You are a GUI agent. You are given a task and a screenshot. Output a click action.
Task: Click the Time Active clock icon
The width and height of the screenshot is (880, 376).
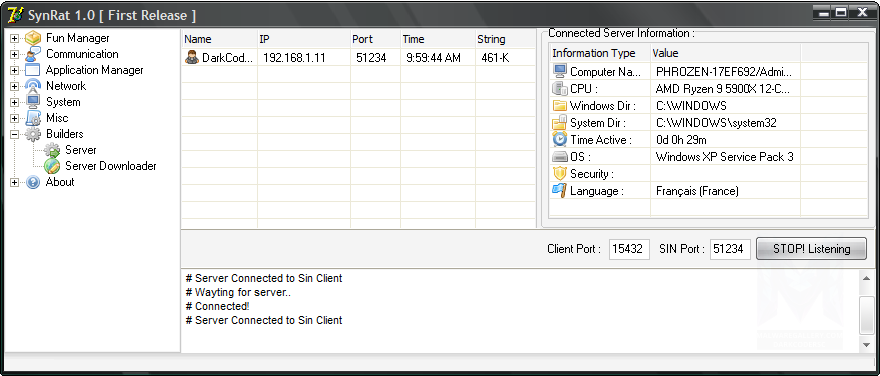560,140
